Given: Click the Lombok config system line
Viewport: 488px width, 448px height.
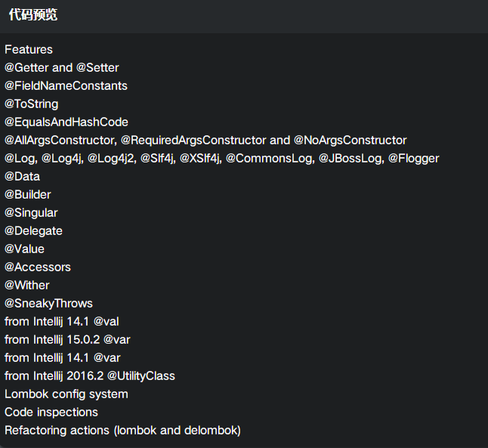Looking at the screenshot, I should [66, 394].
